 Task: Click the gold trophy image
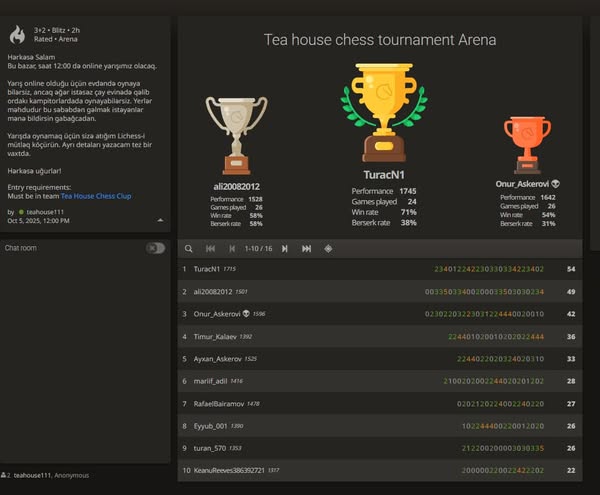pyautogui.click(x=384, y=112)
